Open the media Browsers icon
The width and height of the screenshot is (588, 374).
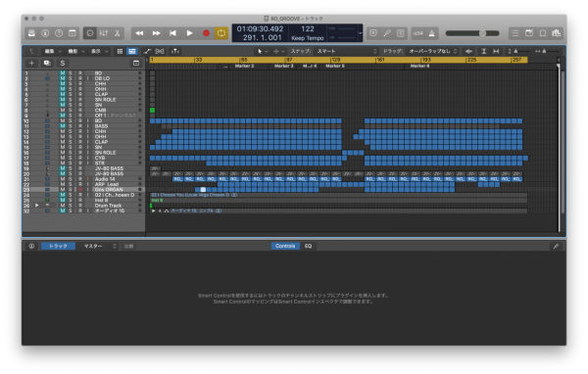pos(556,33)
